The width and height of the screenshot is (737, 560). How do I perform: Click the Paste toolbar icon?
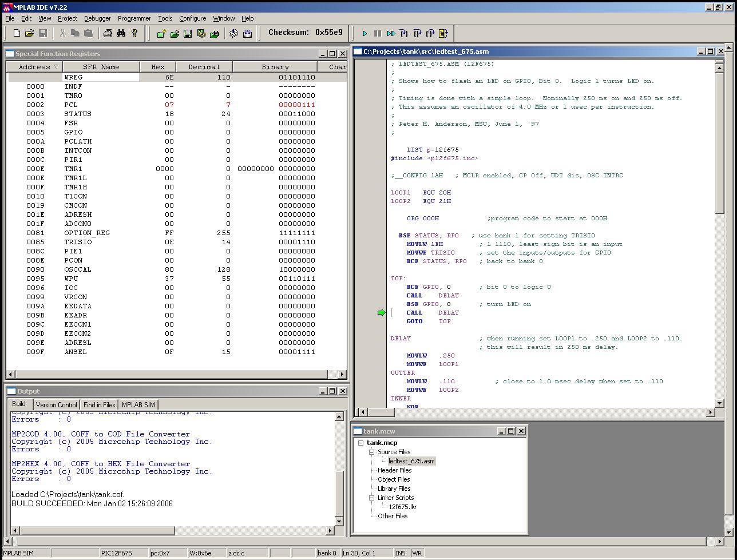(88, 33)
